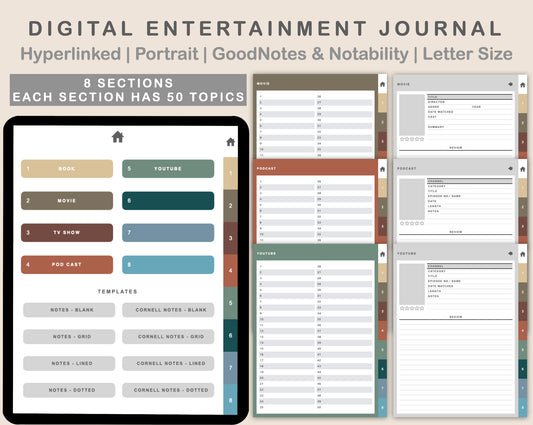Open section 4 Pod Cast on the tablet
The height and width of the screenshot is (425, 533).
click(x=67, y=265)
